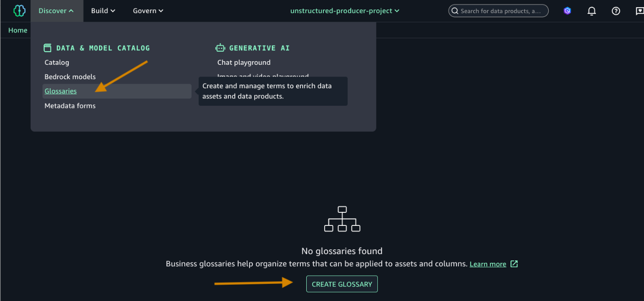Expand the Build dropdown menu
This screenshot has height=301, width=644.
(103, 11)
